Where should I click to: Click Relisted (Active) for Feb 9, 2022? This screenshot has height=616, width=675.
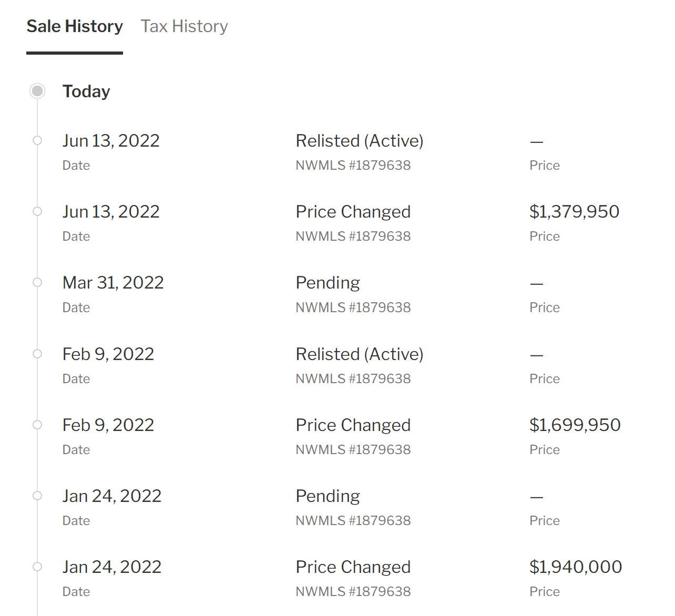click(x=360, y=354)
